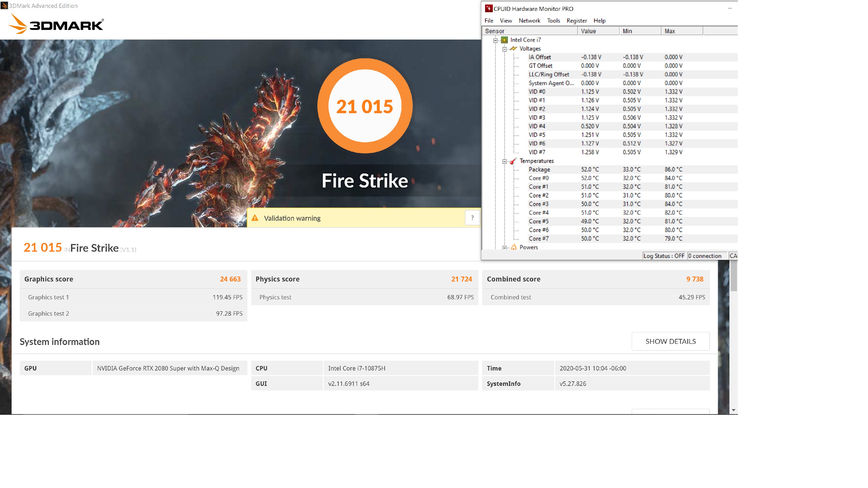Click the Graphics score value 24 663
This screenshot has width=868, height=488.
click(230, 279)
